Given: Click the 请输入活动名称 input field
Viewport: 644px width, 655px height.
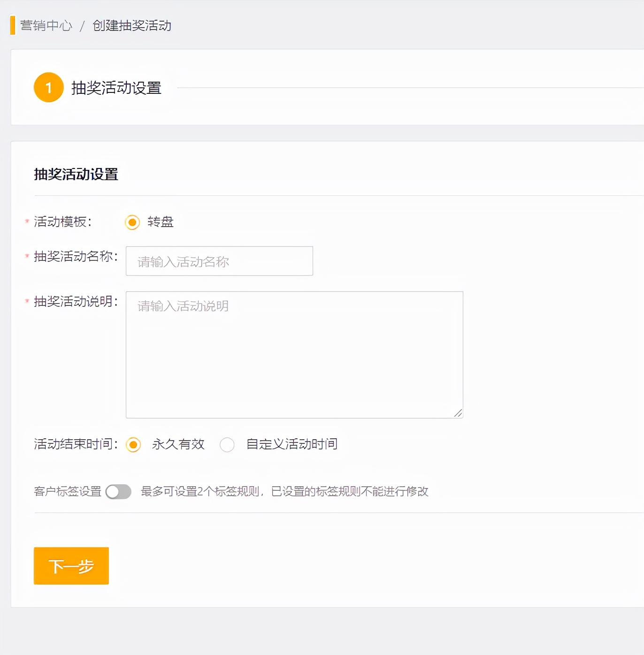Looking at the screenshot, I should click(219, 261).
